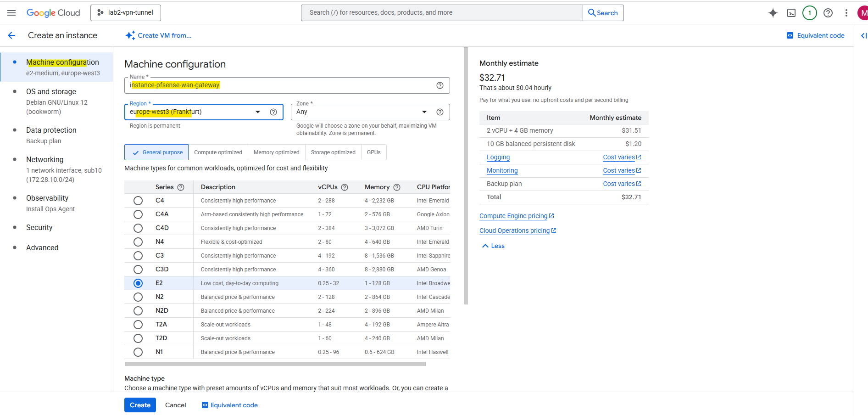Choose the T2D series radio button

click(x=138, y=338)
